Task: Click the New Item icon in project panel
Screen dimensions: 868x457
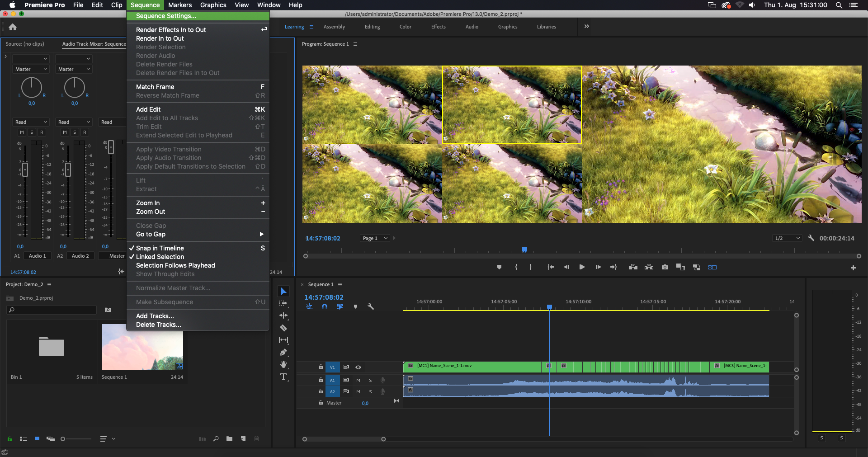Action: click(243, 439)
